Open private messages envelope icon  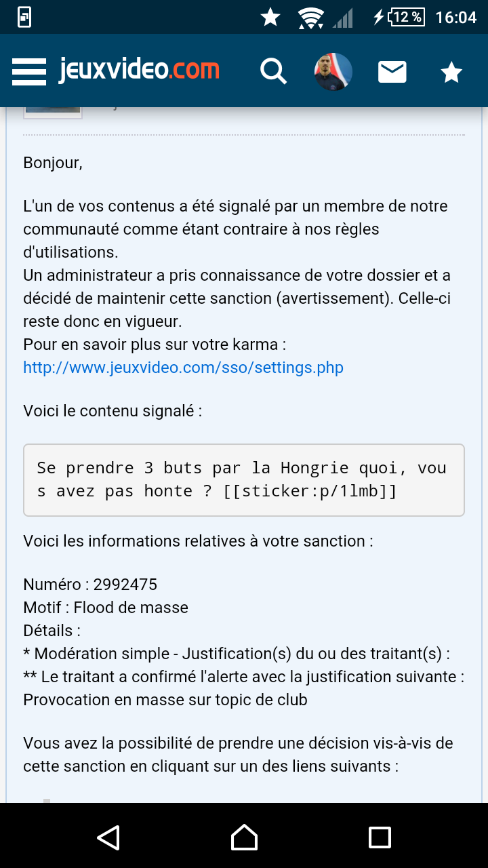tap(392, 71)
